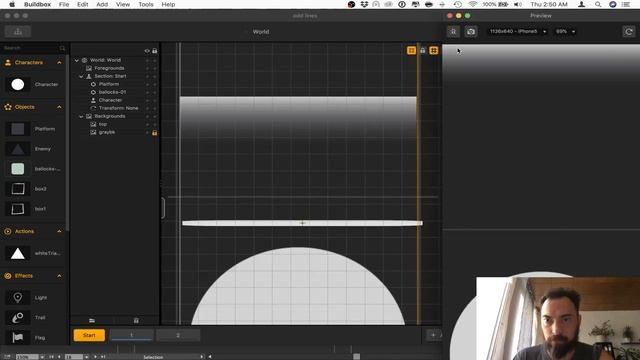Open the View menu
This screenshot has width=640, height=360.
(123, 4)
